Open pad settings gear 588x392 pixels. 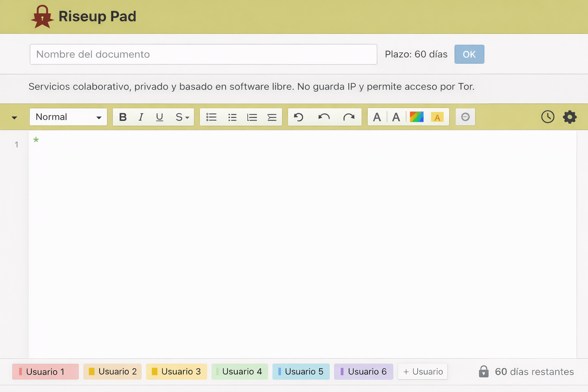coord(570,117)
